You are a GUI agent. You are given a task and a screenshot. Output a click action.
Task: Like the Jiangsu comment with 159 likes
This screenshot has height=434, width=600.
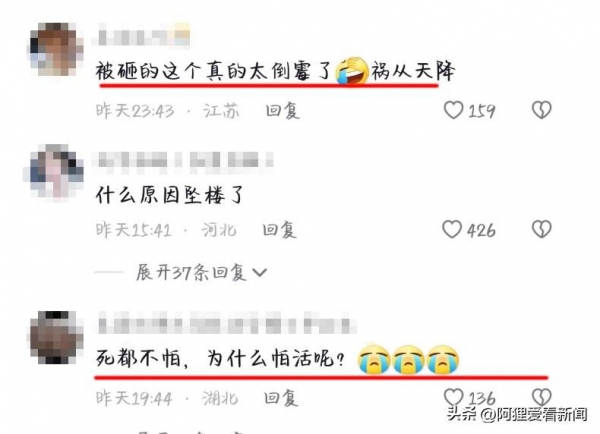pyautogui.click(x=453, y=111)
